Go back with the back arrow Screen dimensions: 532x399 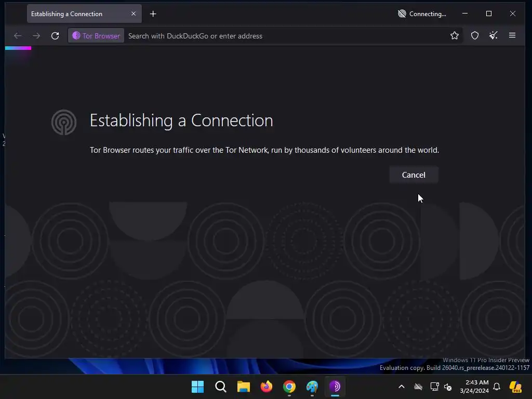(x=18, y=36)
